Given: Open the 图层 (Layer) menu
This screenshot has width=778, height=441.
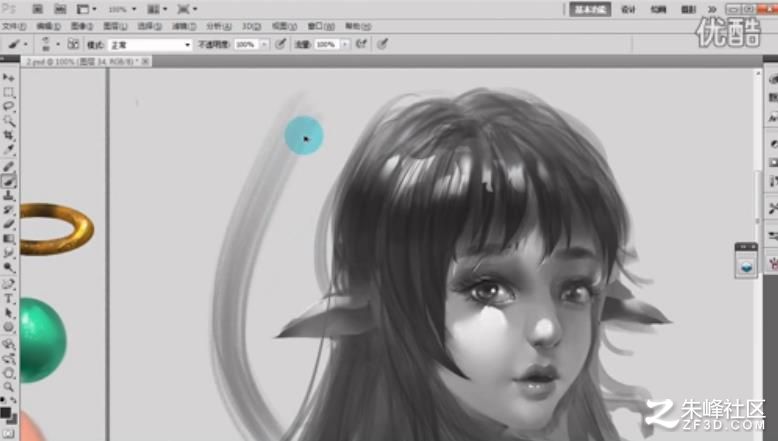Looking at the screenshot, I should [115, 26].
